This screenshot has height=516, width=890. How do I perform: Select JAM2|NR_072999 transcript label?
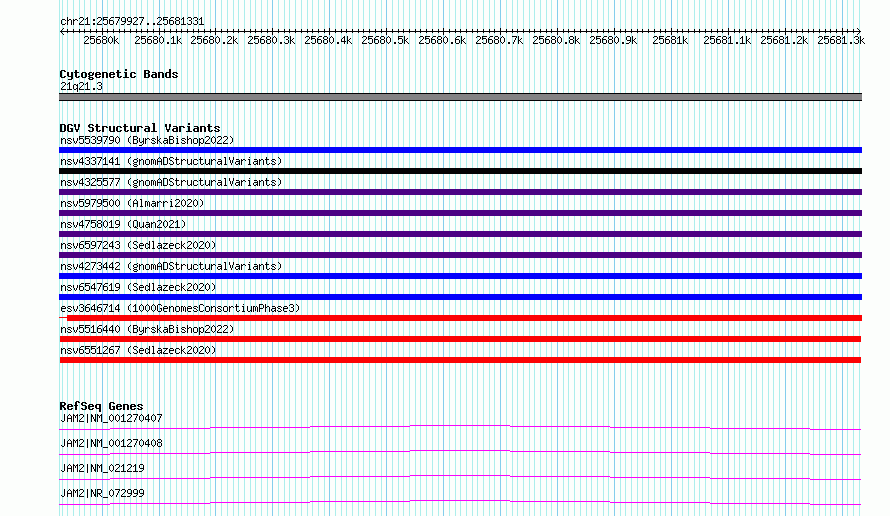[x=102, y=493]
